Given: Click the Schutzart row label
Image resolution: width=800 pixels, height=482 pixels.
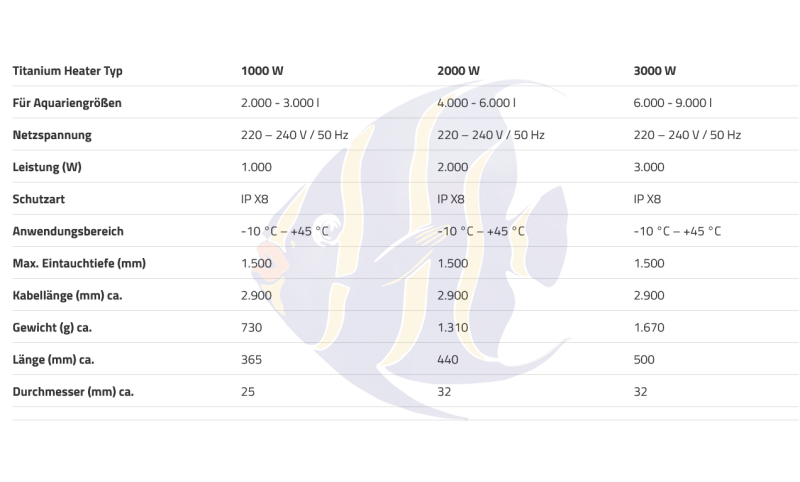Looking at the screenshot, I should click(x=39, y=199).
